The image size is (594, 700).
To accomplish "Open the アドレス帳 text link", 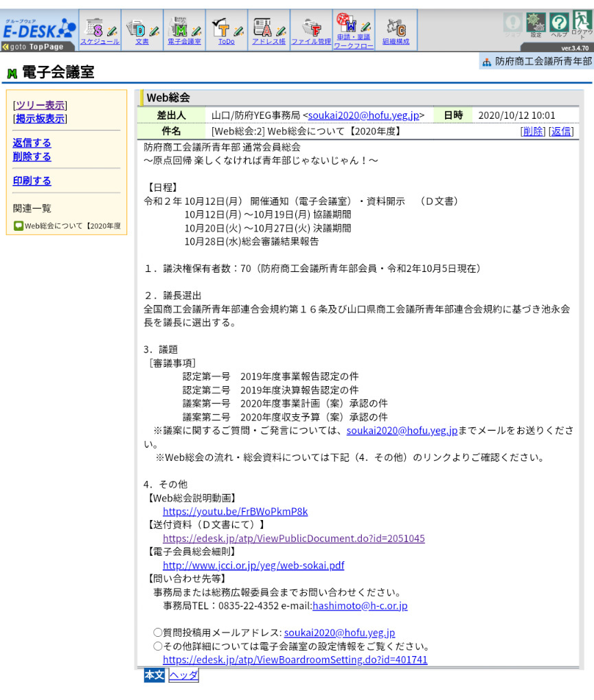I will pos(269,41).
